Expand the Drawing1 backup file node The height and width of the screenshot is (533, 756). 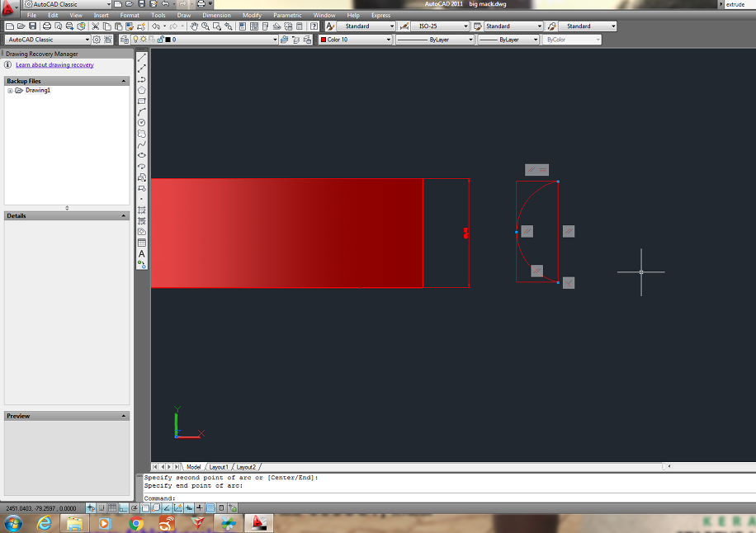[x=10, y=91]
